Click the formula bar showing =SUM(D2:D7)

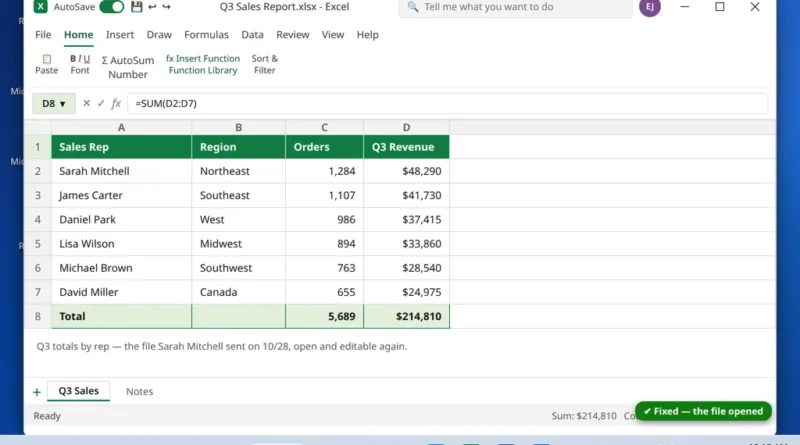coord(447,104)
